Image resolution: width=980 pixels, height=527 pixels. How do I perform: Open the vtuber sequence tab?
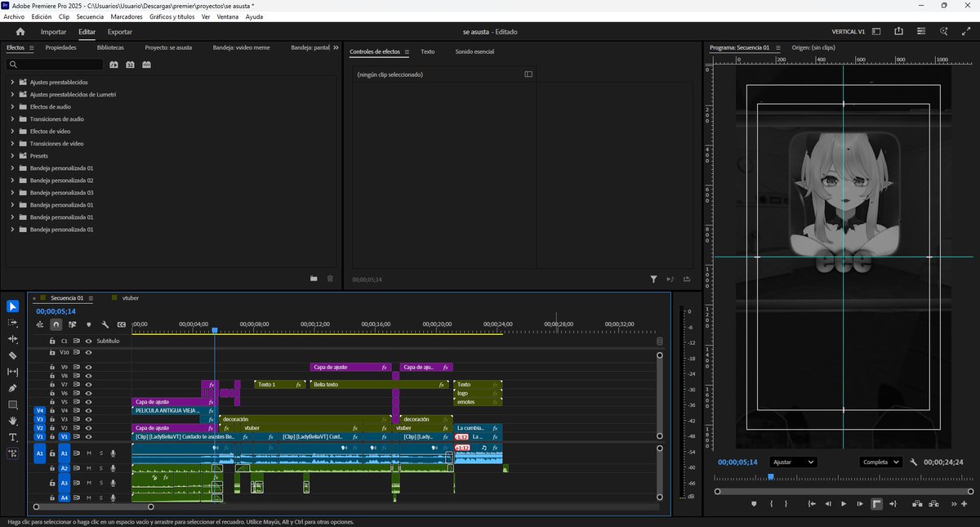click(x=131, y=298)
